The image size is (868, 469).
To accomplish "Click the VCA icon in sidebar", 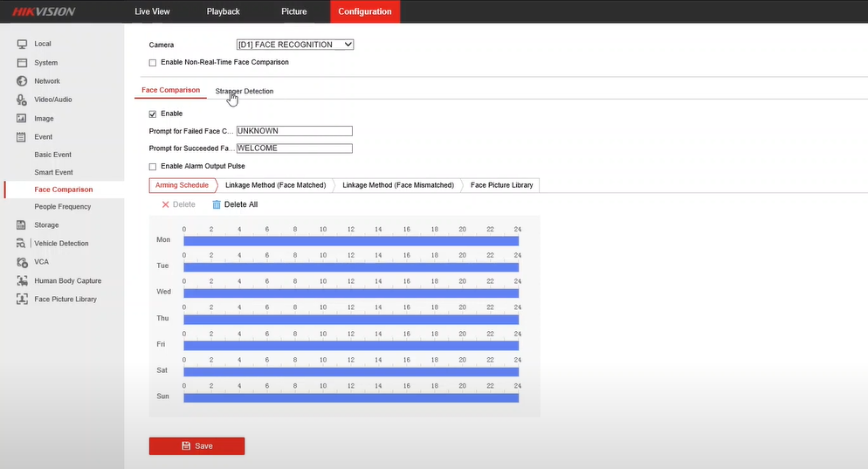I will tap(22, 262).
